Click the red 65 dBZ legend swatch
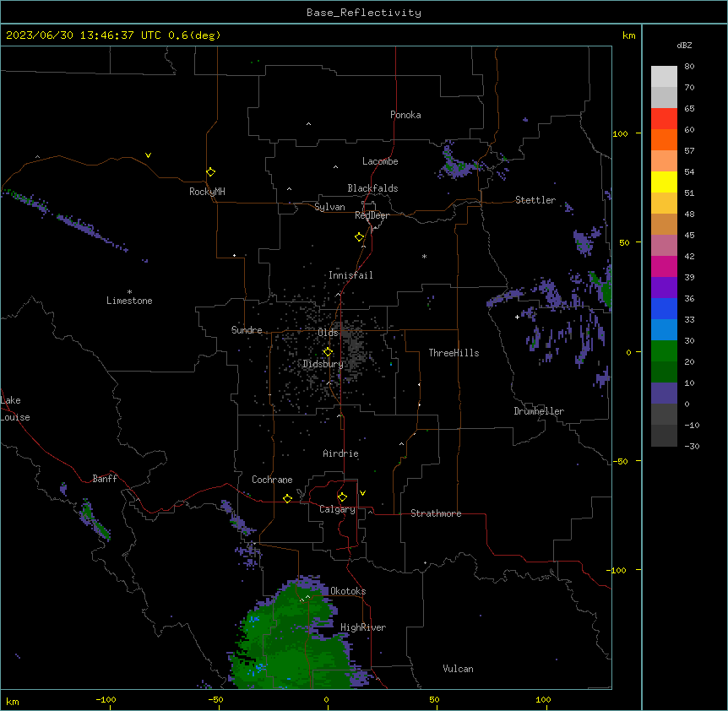Screen dimensions: 728x711 664,119
